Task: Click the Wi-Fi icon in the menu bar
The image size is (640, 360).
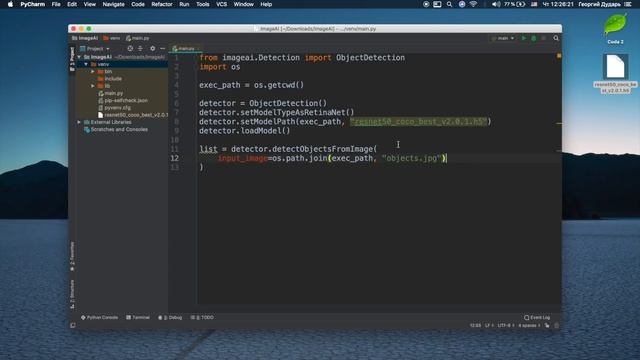Action: (473, 4)
